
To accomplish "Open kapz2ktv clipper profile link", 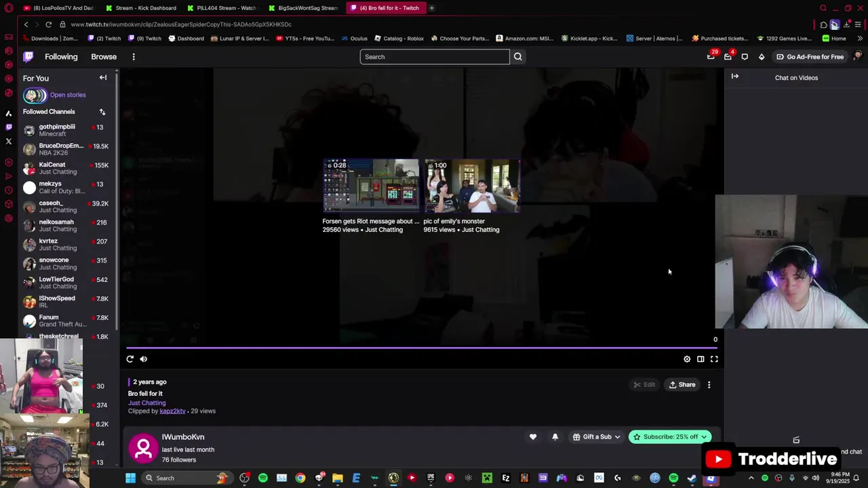I will 172,411.
